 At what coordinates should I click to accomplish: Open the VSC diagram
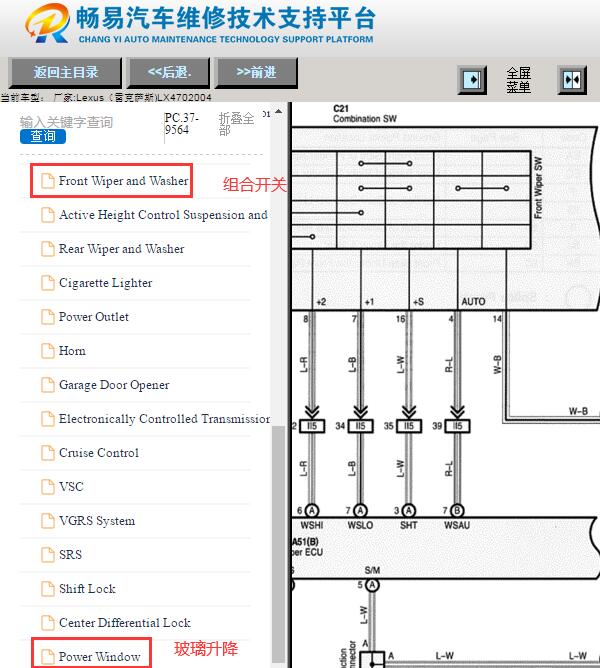point(71,487)
